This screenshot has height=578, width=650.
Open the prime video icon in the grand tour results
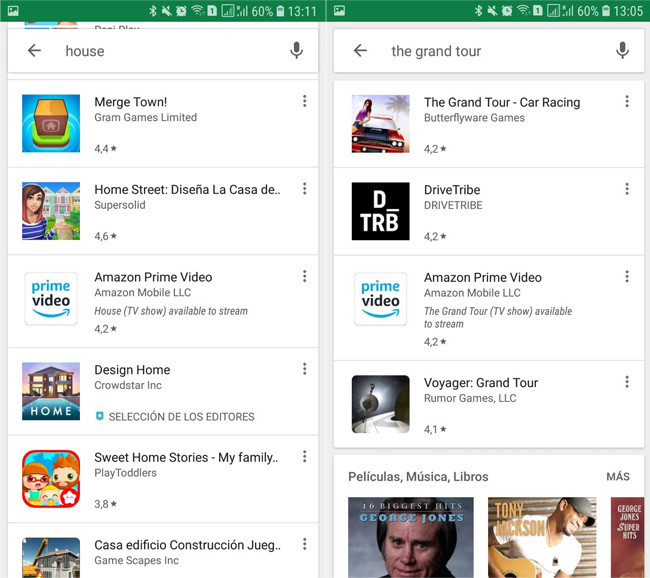click(x=381, y=299)
